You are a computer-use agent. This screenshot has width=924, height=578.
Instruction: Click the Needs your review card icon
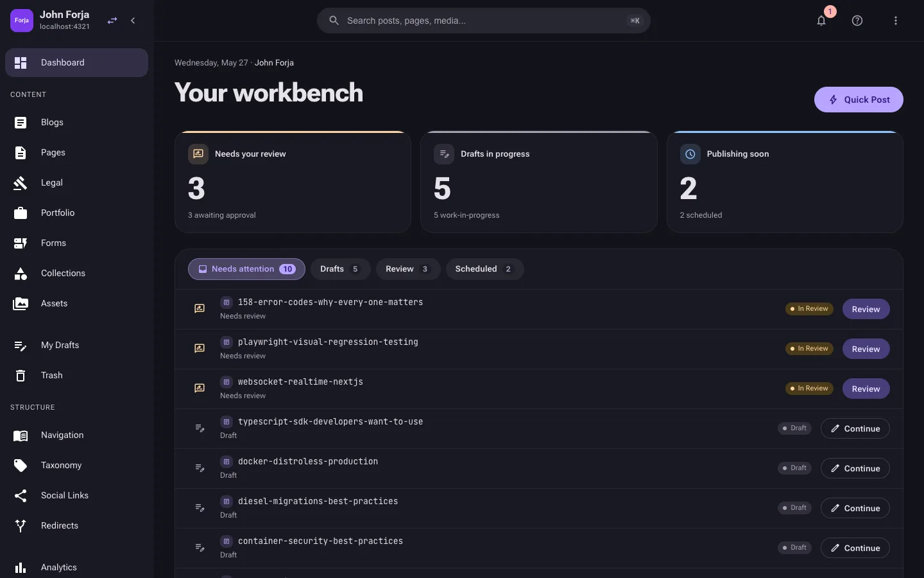tap(198, 154)
